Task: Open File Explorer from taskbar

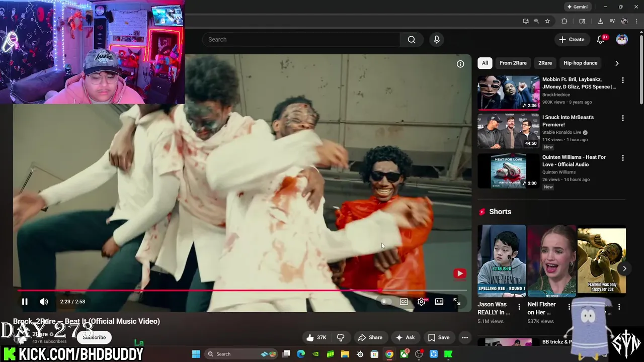Action: 345,354
